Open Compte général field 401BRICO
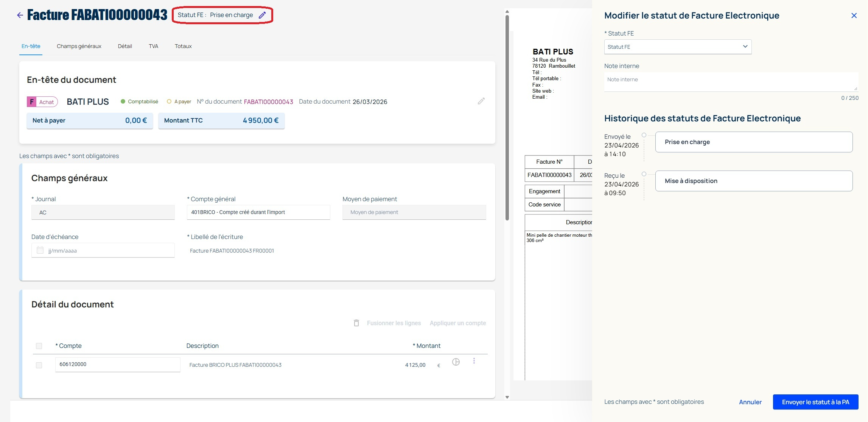 click(258, 212)
